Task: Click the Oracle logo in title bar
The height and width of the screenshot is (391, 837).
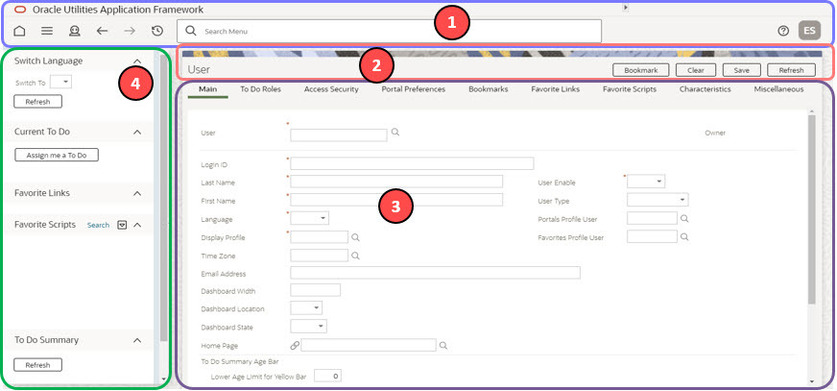Action: click(x=20, y=10)
